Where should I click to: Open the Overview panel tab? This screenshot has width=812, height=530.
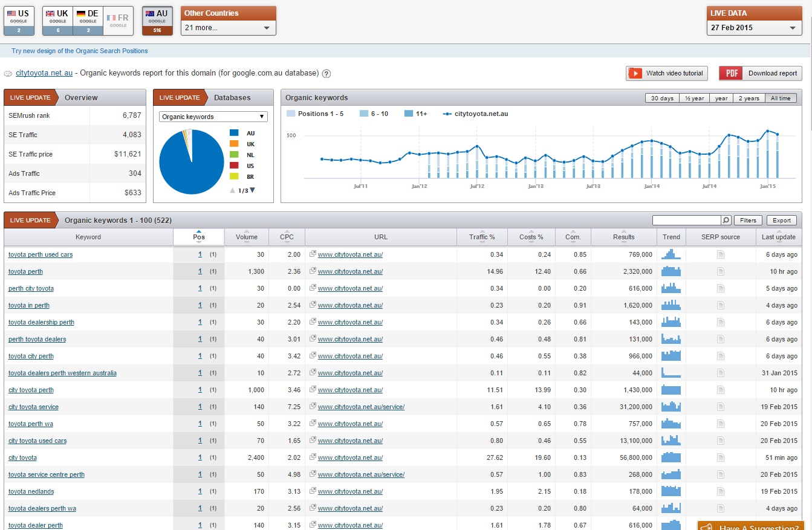tap(81, 97)
